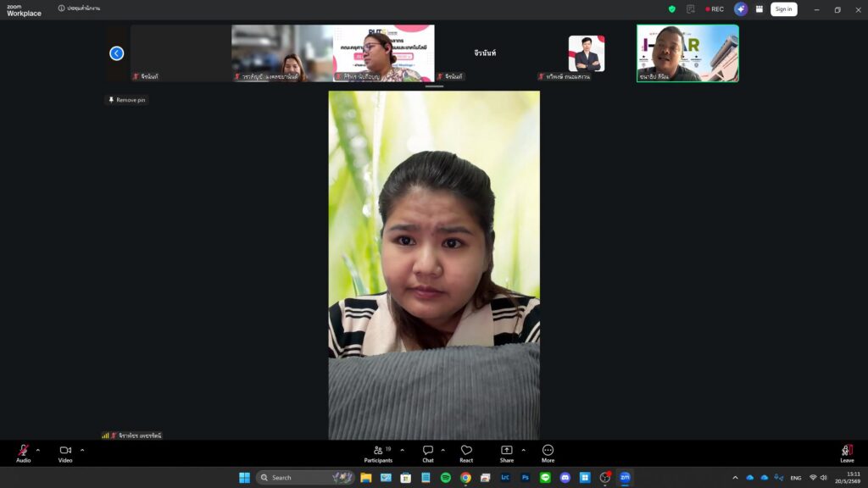Expand the arrow beside Participants
This screenshot has width=868, height=488.
point(403,450)
